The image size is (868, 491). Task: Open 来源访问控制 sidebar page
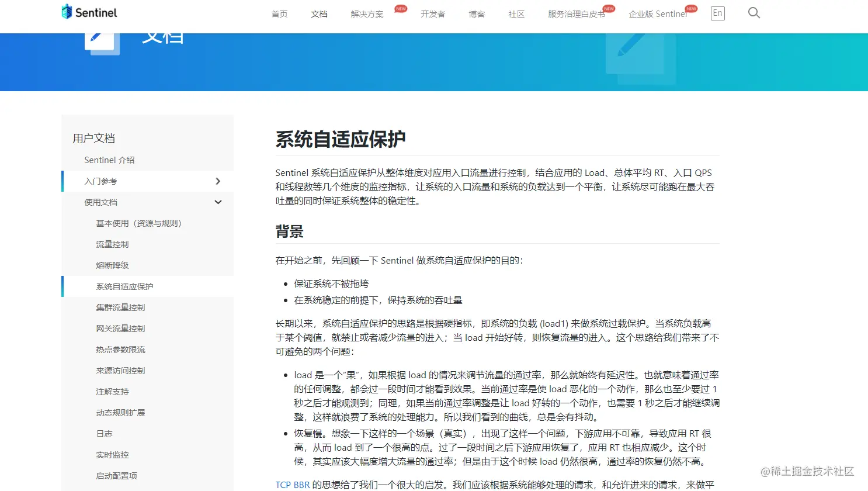click(120, 371)
